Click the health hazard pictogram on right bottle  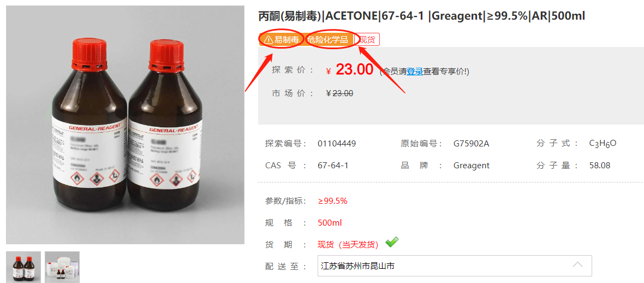coord(175,180)
